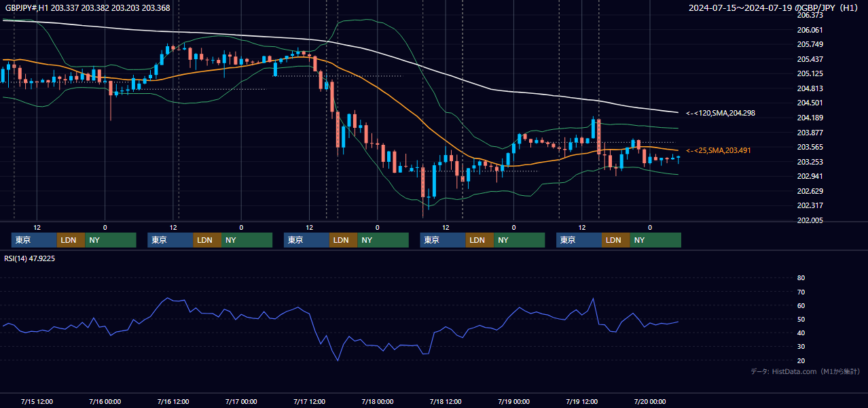Click price axis label 204.501
Image resolution: width=868 pixels, height=408 pixels.
coord(810,103)
